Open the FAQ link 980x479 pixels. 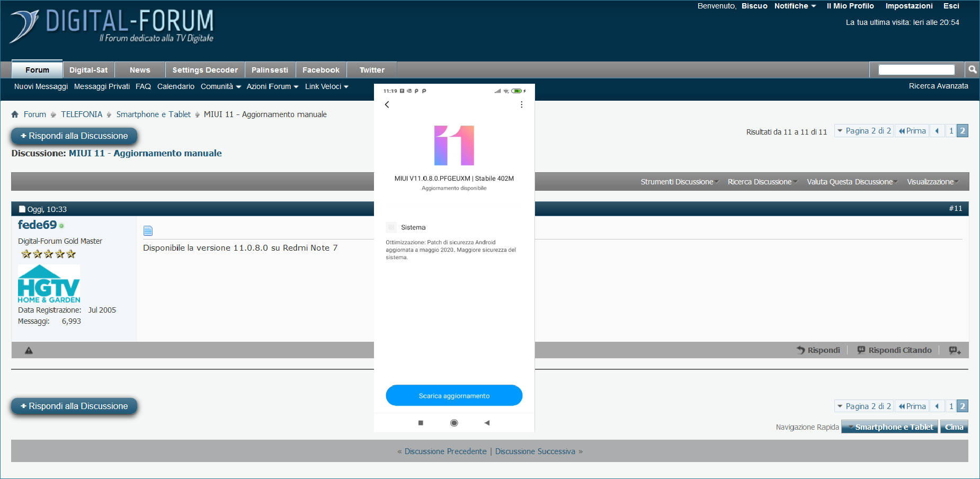pyautogui.click(x=143, y=86)
